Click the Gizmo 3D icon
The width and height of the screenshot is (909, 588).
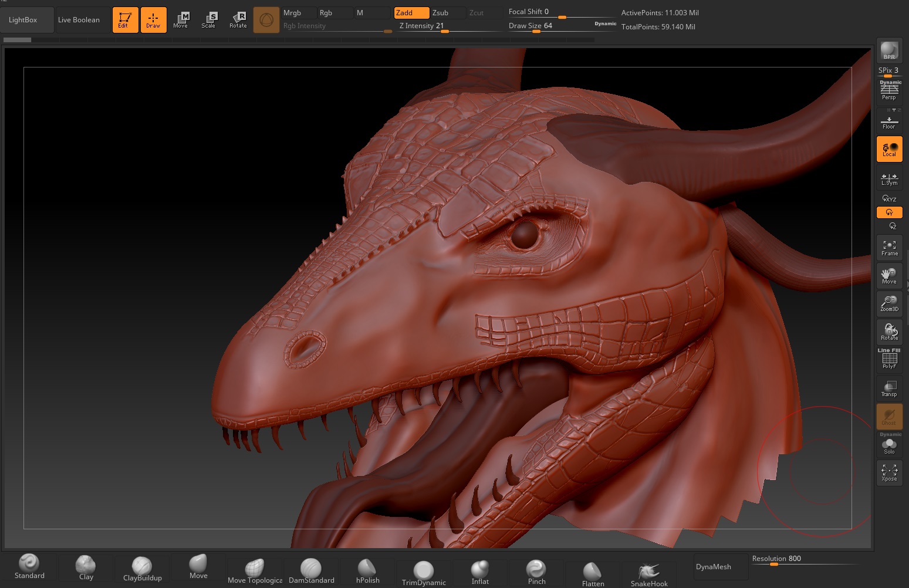click(x=266, y=20)
